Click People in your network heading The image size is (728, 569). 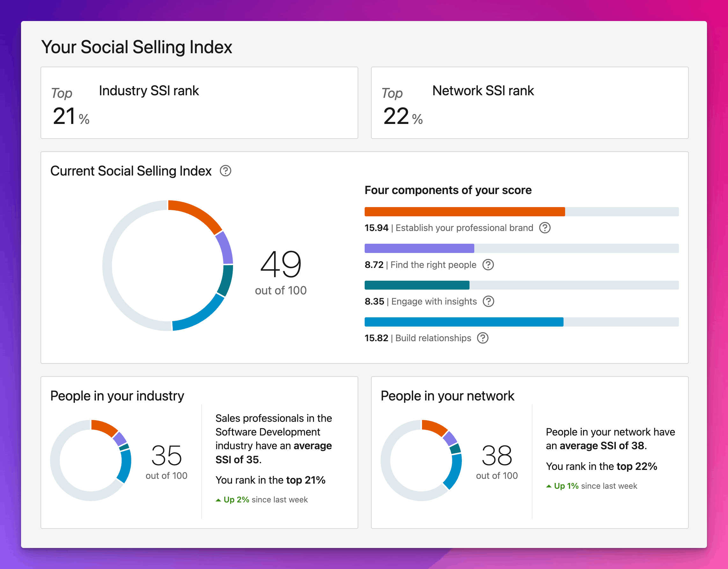tap(447, 396)
